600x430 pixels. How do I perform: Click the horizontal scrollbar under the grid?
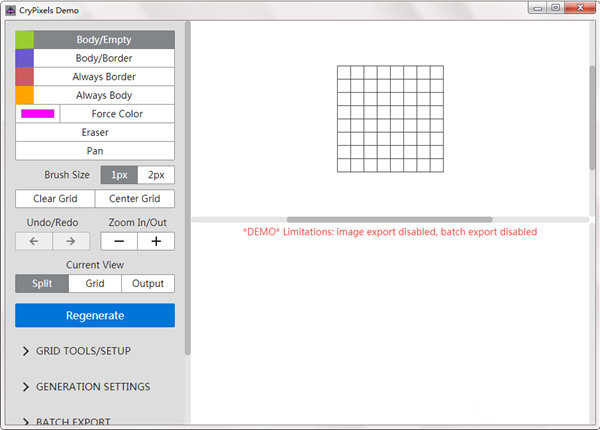[390, 220]
